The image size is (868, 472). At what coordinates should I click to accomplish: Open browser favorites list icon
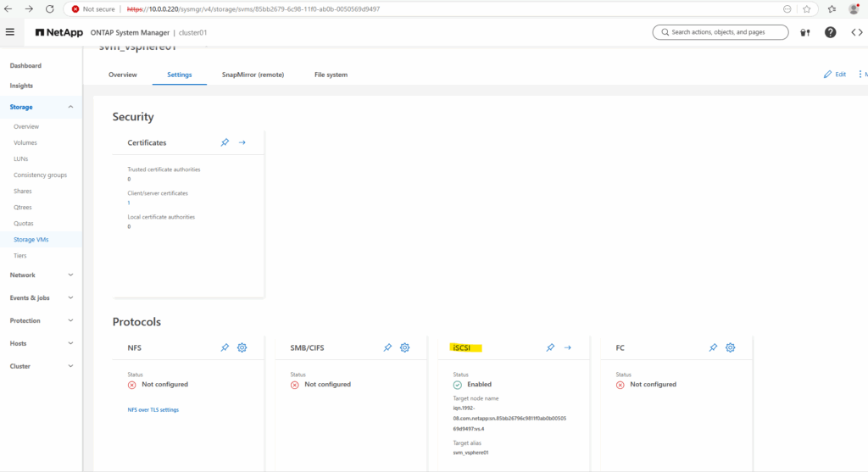832,8
